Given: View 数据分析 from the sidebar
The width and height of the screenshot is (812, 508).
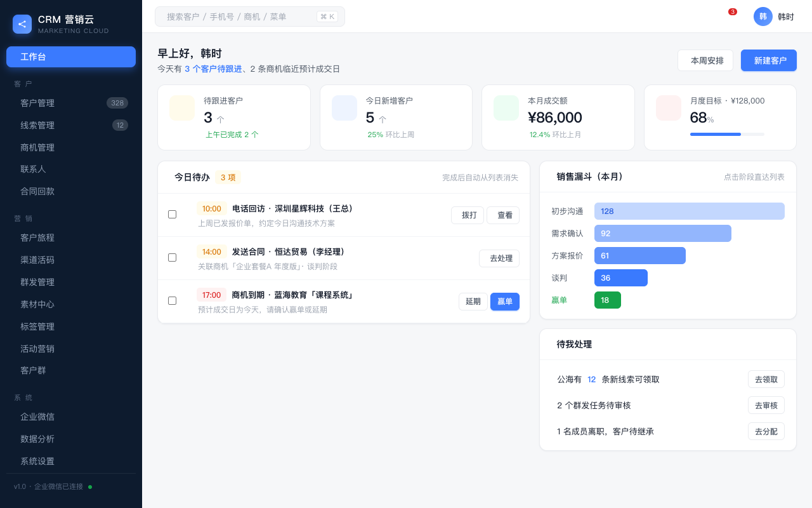Looking at the screenshot, I should click(x=71, y=439).
